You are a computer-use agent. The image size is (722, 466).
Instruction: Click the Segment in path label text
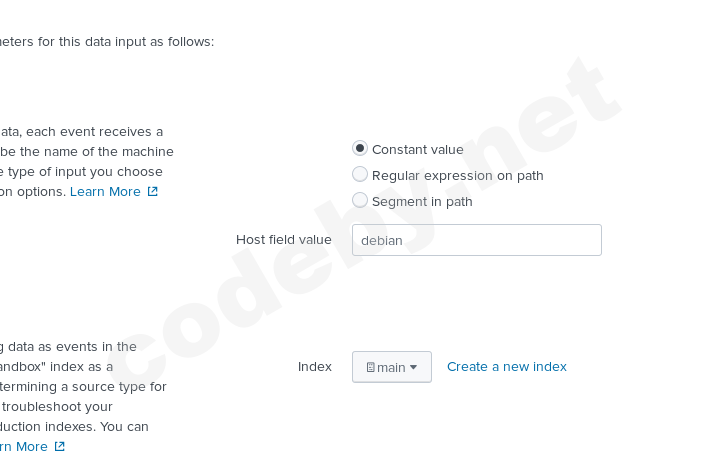tap(422, 202)
